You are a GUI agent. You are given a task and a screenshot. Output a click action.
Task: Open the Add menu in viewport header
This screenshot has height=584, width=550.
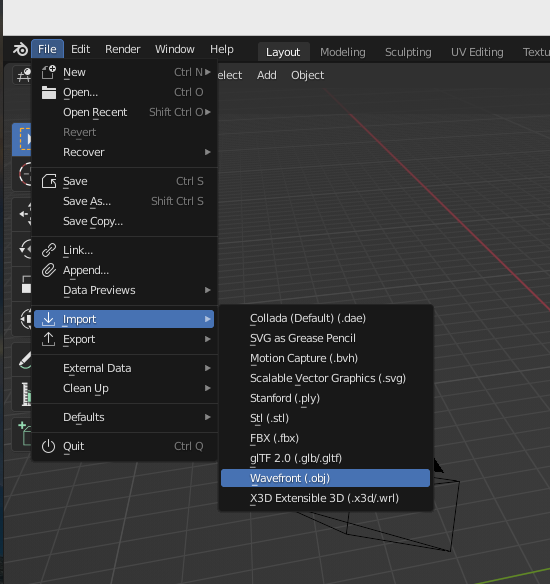pos(267,75)
